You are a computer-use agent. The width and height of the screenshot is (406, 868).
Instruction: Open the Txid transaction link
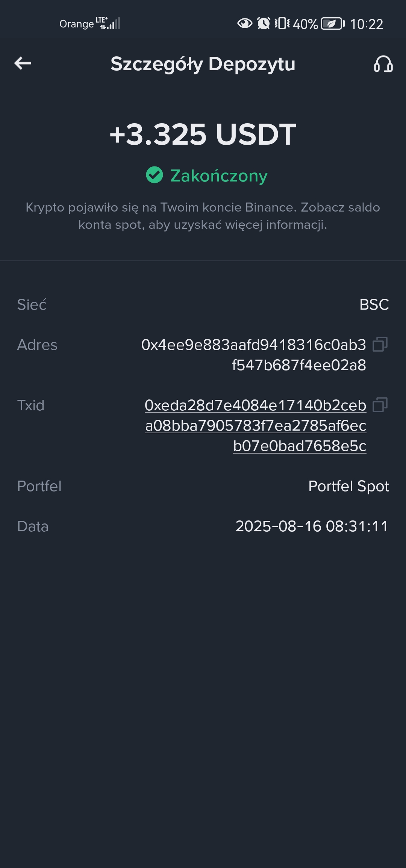coord(256,426)
